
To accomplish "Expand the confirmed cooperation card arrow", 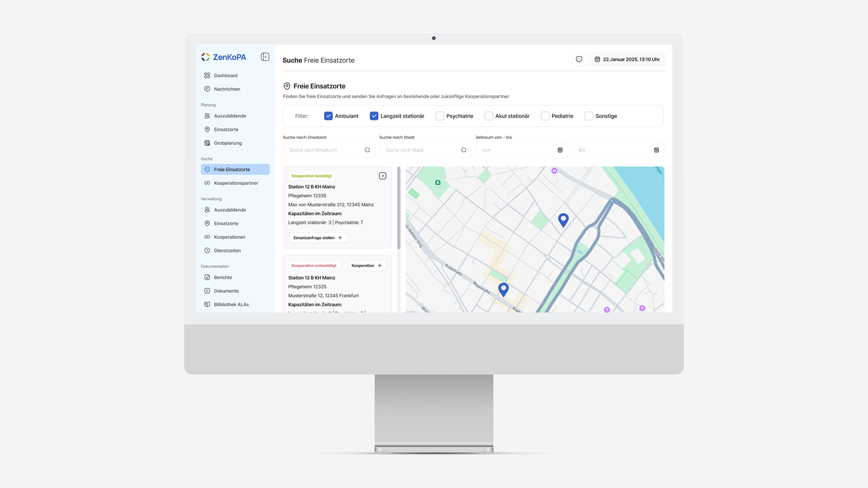I will tap(382, 176).
